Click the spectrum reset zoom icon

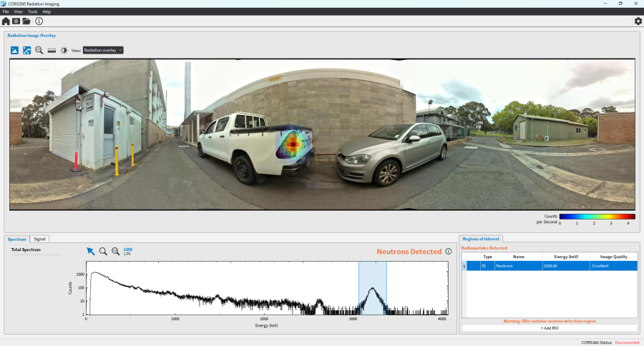115,251
